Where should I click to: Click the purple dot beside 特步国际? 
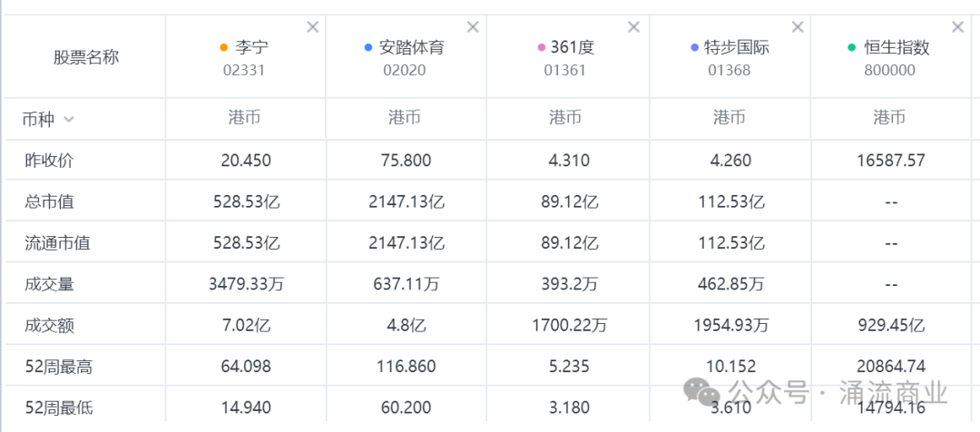coord(694,47)
